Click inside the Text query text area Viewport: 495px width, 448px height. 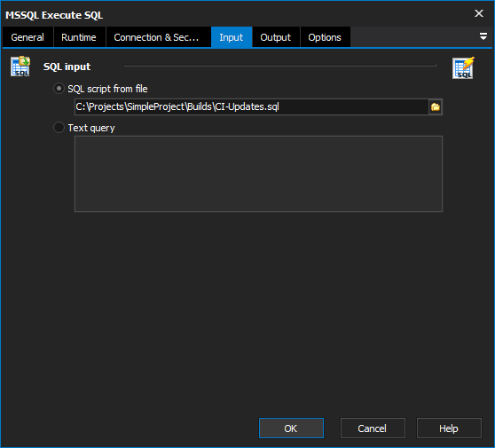(x=258, y=174)
